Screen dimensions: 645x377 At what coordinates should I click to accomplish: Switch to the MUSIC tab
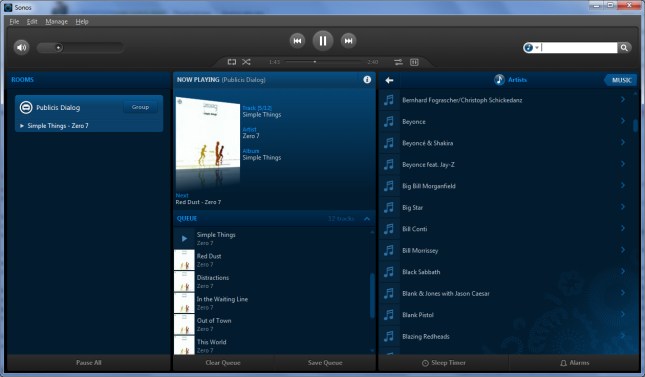point(621,80)
